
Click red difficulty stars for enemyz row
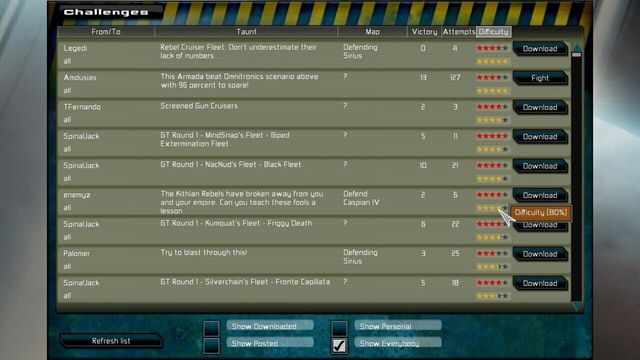coord(492,195)
